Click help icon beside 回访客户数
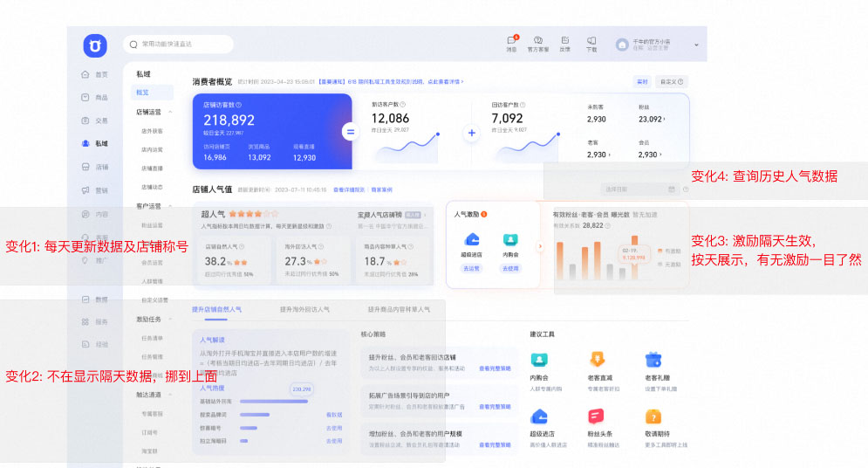Image resolution: width=868 pixels, height=468 pixels. click(522, 105)
